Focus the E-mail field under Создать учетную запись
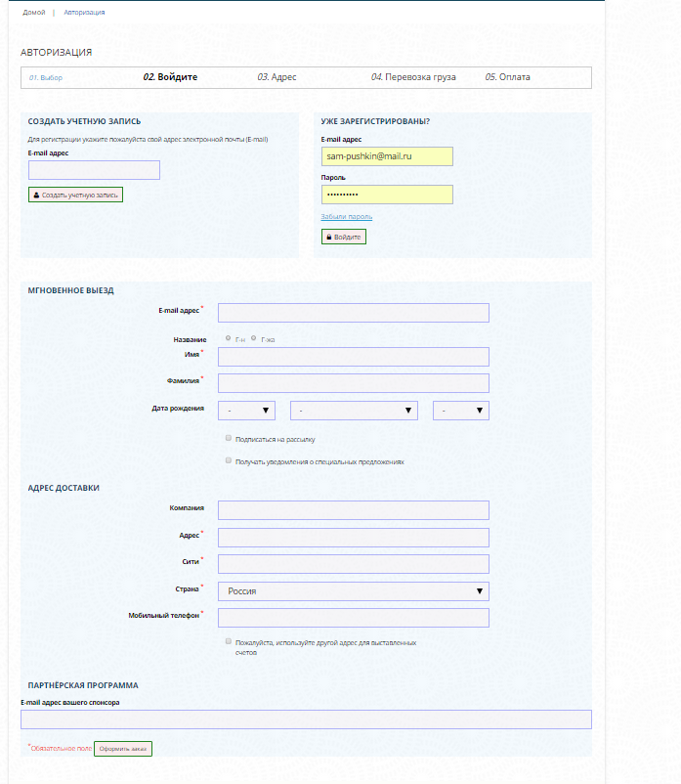The image size is (681, 784). [94, 170]
